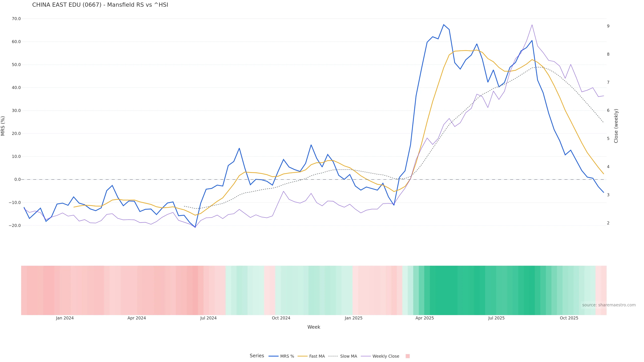Click the "Series" legend title

coord(257,356)
